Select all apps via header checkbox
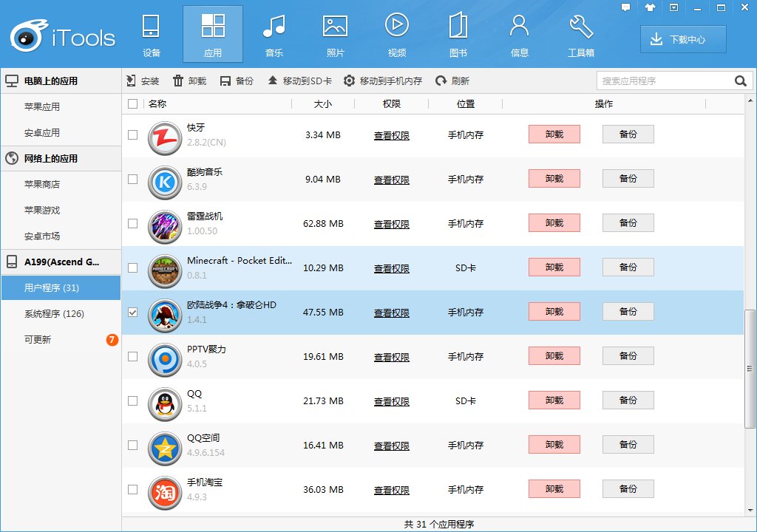Screen dimensions: 757x532 click(x=133, y=104)
